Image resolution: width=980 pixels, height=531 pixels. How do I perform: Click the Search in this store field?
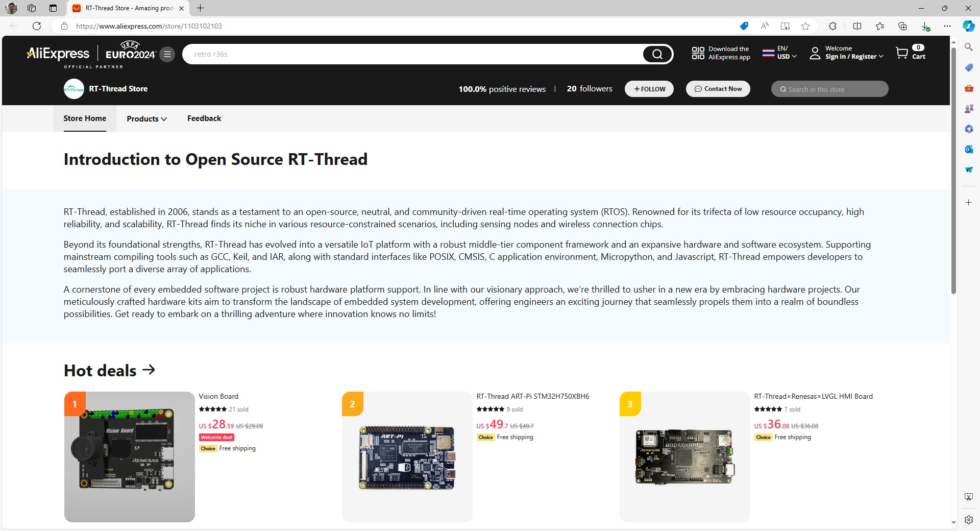click(x=829, y=89)
